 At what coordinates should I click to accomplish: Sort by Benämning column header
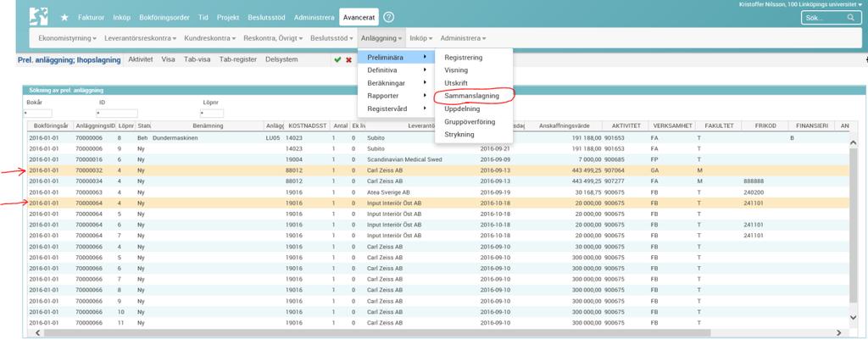(x=208, y=125)
